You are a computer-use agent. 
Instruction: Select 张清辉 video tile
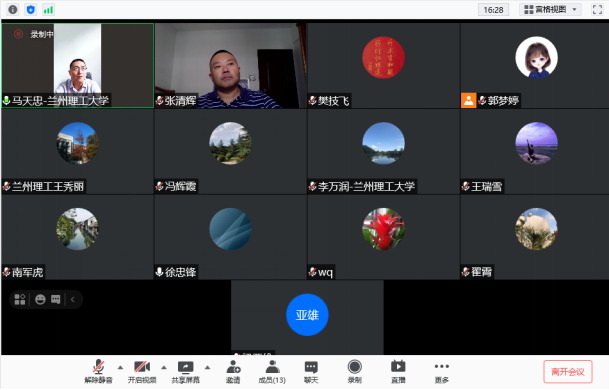231,65
